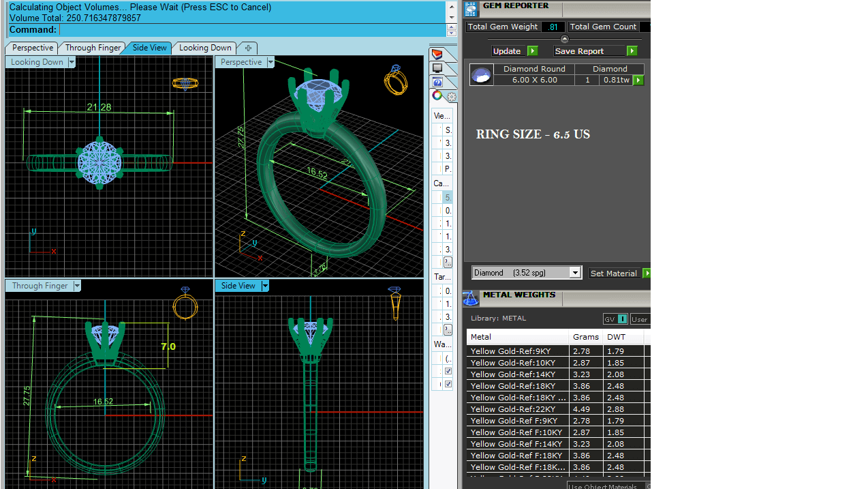Open the Display monitor panel tab icon
Viewport: 868px width, 489px height.
(437, 68)
